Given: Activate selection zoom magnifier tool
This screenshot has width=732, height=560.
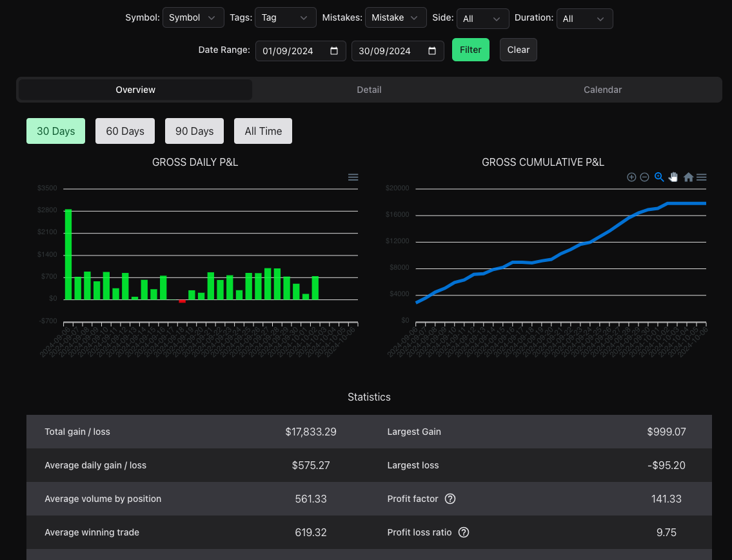Looking at the screenshot, I should (659, 177).
